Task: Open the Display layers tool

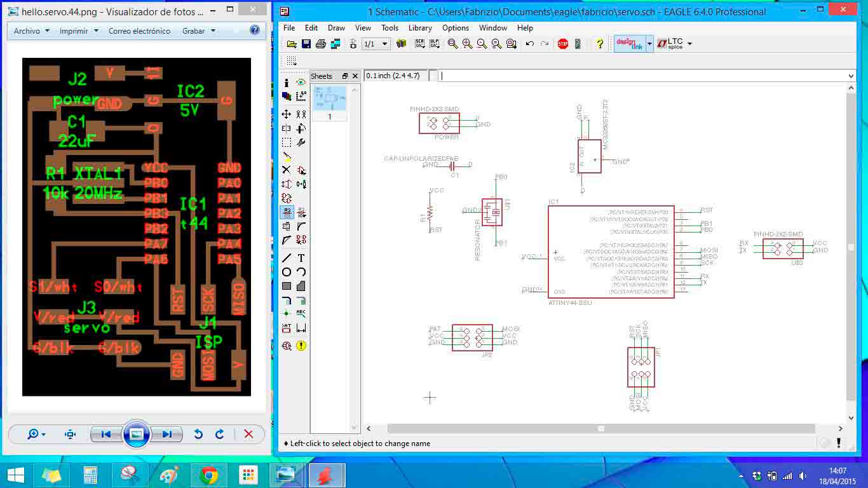Action: point(287,97)
